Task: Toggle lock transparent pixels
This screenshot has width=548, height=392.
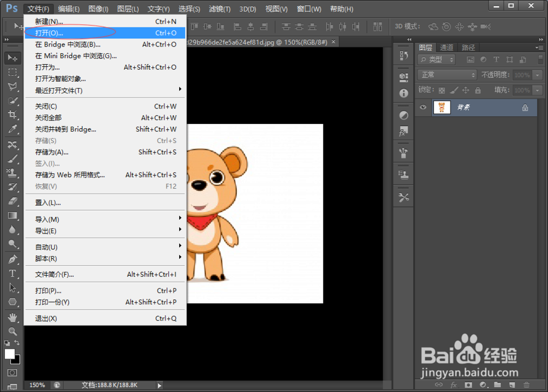Action: (x=442, y=90)
